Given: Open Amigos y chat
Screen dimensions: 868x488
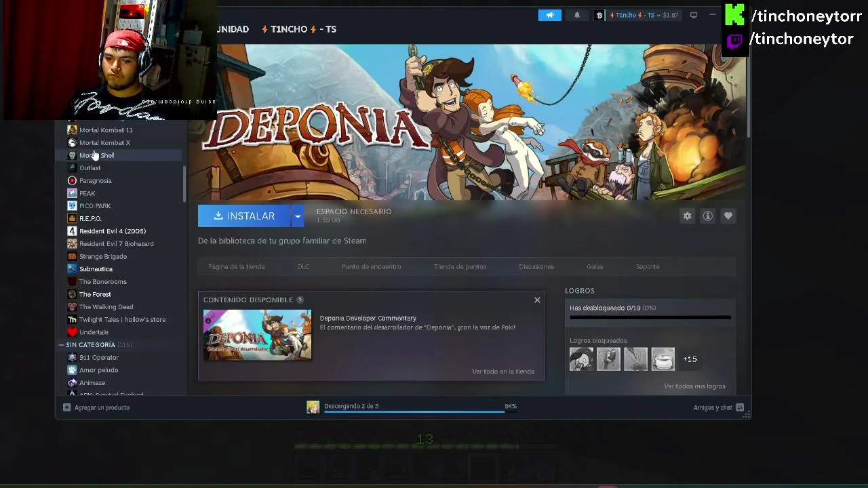Looking at the screenshot, I should [x=718, y=407].
